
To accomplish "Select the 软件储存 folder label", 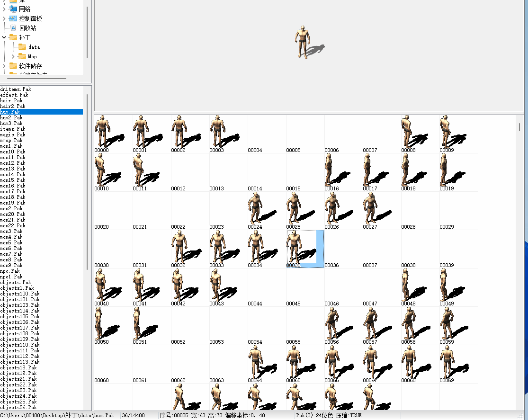I will (30, 66).
